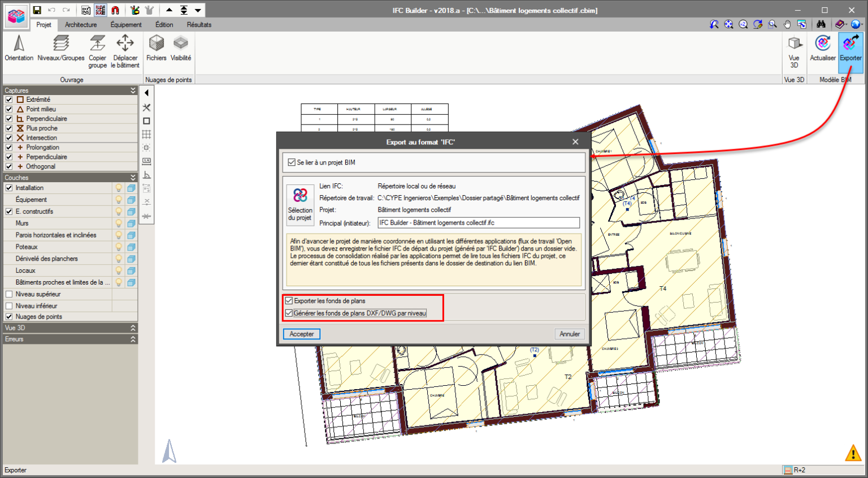Viewport: 868px width, 478px height.
Task: Activate the hand pan tool
Action: click(787, 24)
